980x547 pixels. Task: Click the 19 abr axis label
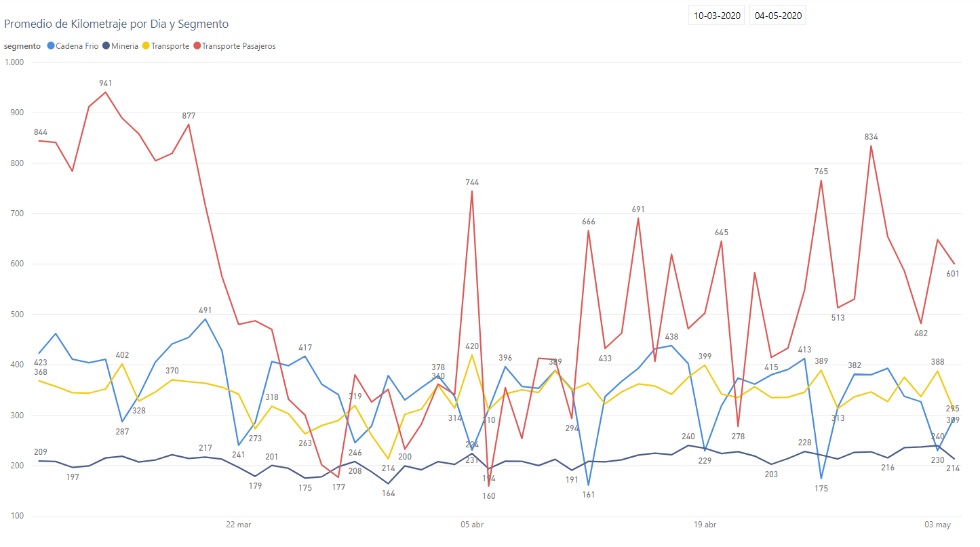[x=705, y=525]
